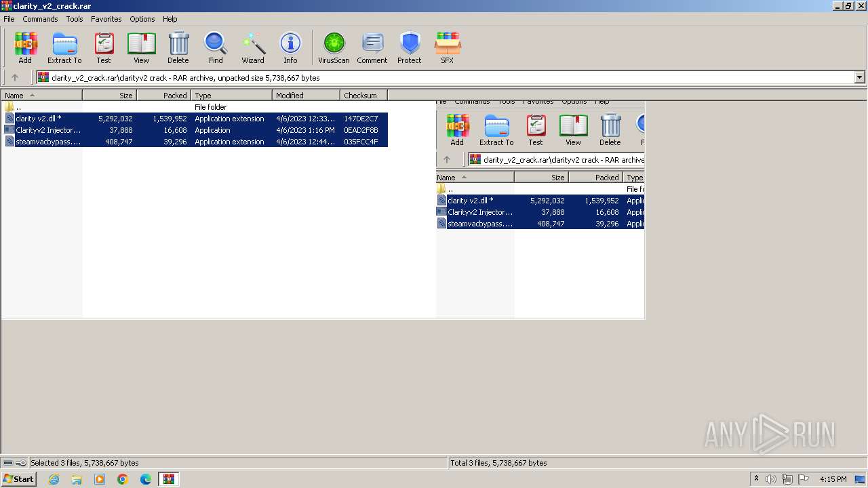Click the Extract To toolbar icon
Viewport: 868px width, 488px height.
[x=64, y=47]
